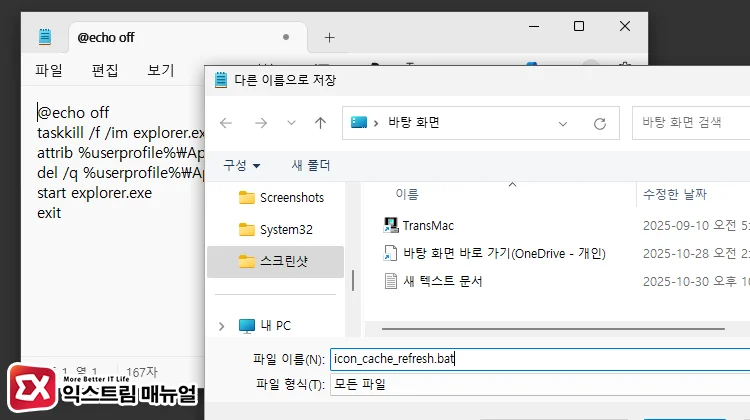Sort files by 수정한 날짜 column
Screen dimensions: 750x420
675,194
